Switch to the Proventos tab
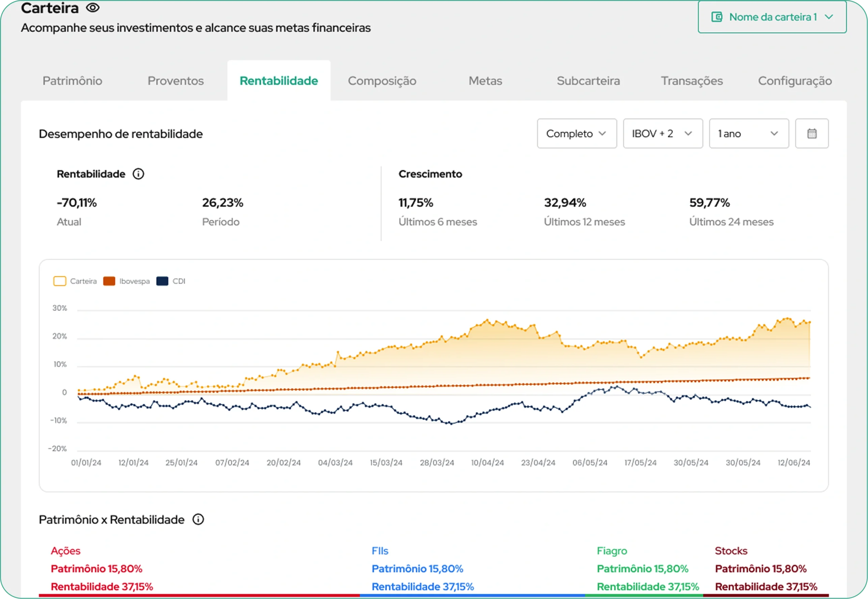 point(175,81)
